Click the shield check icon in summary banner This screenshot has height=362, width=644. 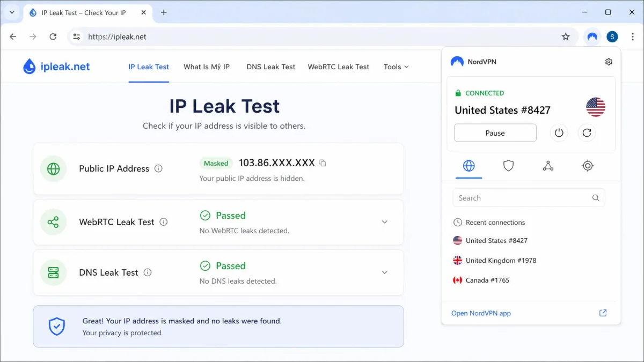point(57,327)
